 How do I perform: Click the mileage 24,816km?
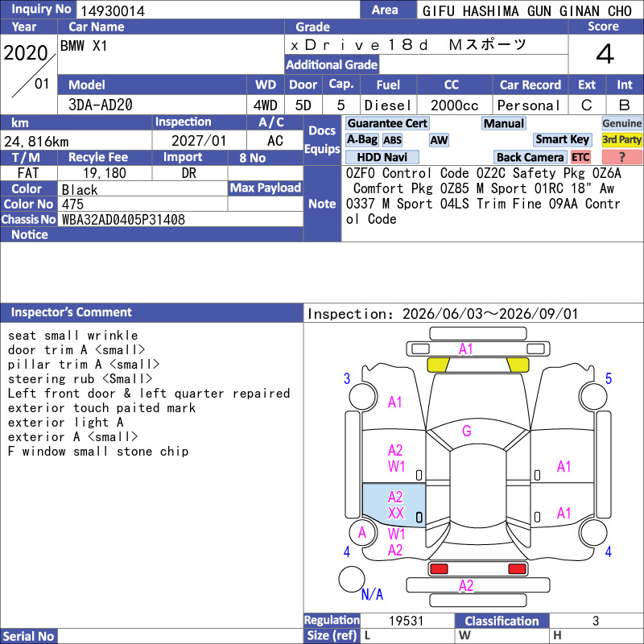[x=36, y=142]
